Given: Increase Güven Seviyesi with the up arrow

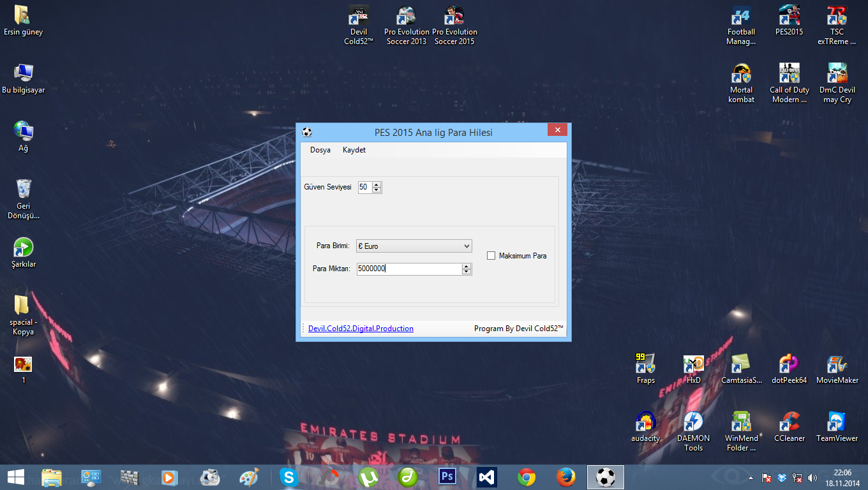Looking at the screenshot, I should 377,185.
